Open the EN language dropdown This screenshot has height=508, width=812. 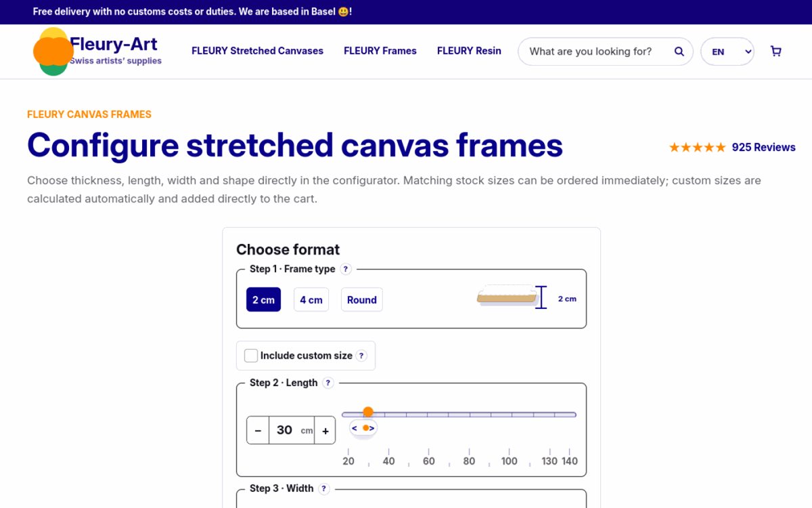727,51
